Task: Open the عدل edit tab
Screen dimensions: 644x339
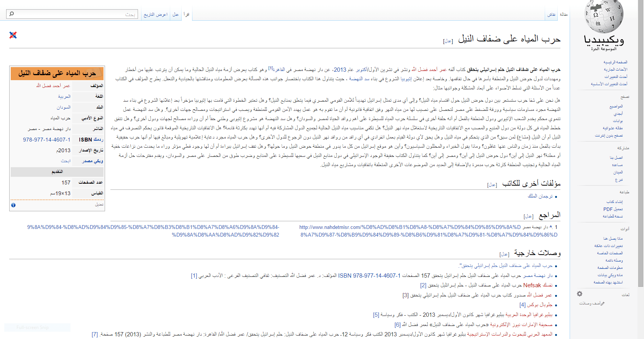Action: [x=176, y=14]
